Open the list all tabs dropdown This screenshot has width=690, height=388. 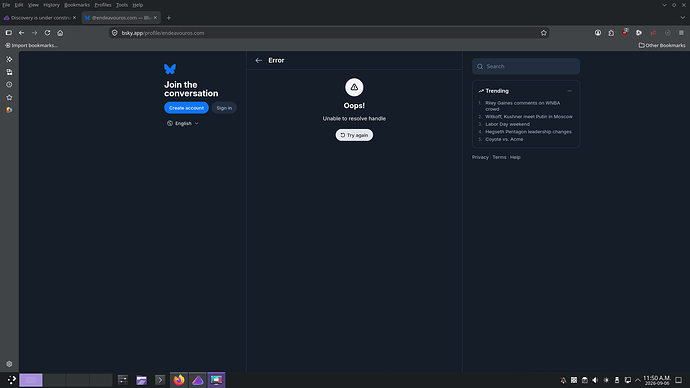coord(682,18)
